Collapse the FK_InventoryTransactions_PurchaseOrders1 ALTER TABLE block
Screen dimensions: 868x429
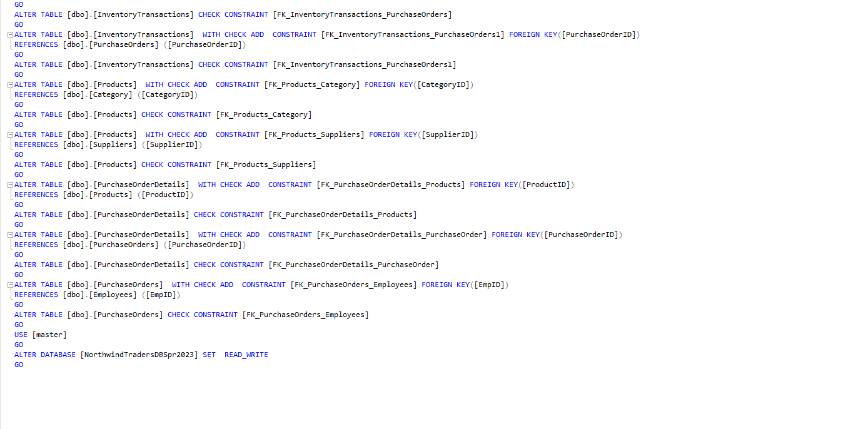(x=9, y=34)
